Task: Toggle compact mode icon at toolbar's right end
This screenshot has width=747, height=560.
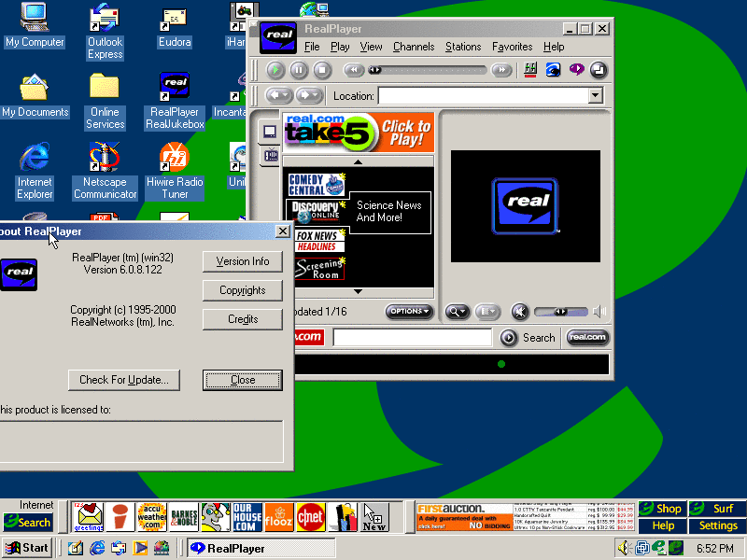Action: tap(599, 70)
